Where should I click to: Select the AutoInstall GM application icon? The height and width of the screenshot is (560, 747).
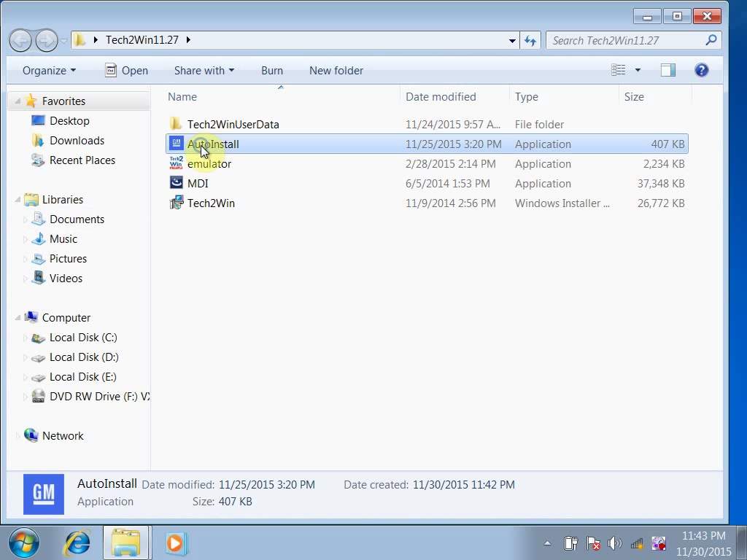177,144
